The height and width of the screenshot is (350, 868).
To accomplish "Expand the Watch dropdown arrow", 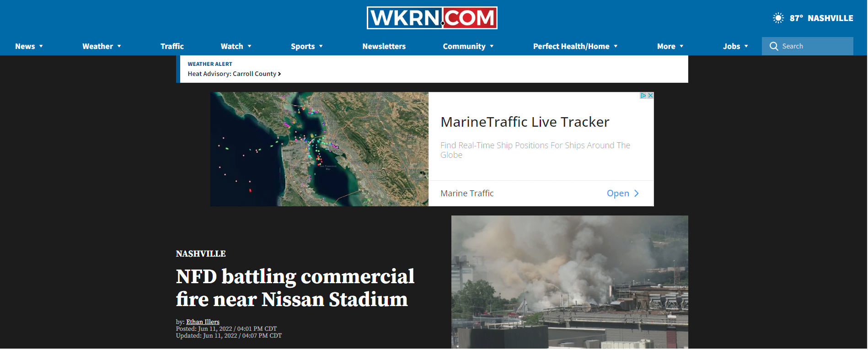I will [250, 46].
